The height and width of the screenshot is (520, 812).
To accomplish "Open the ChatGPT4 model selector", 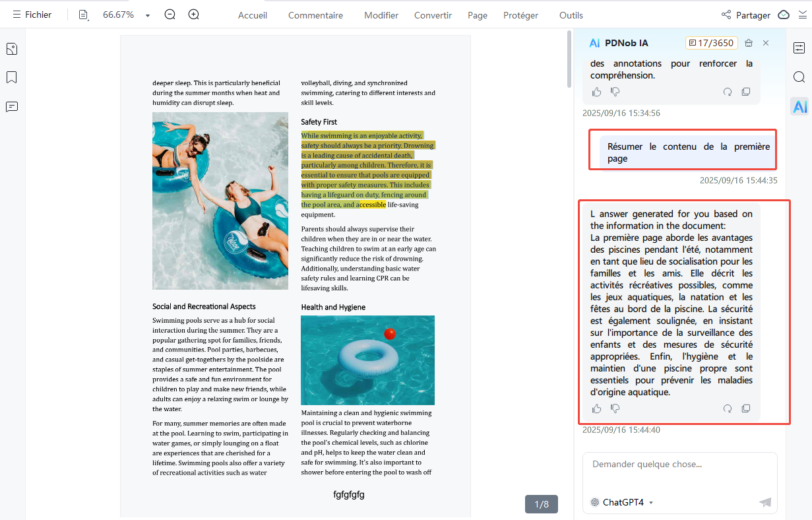I will (x=622, y=502).
